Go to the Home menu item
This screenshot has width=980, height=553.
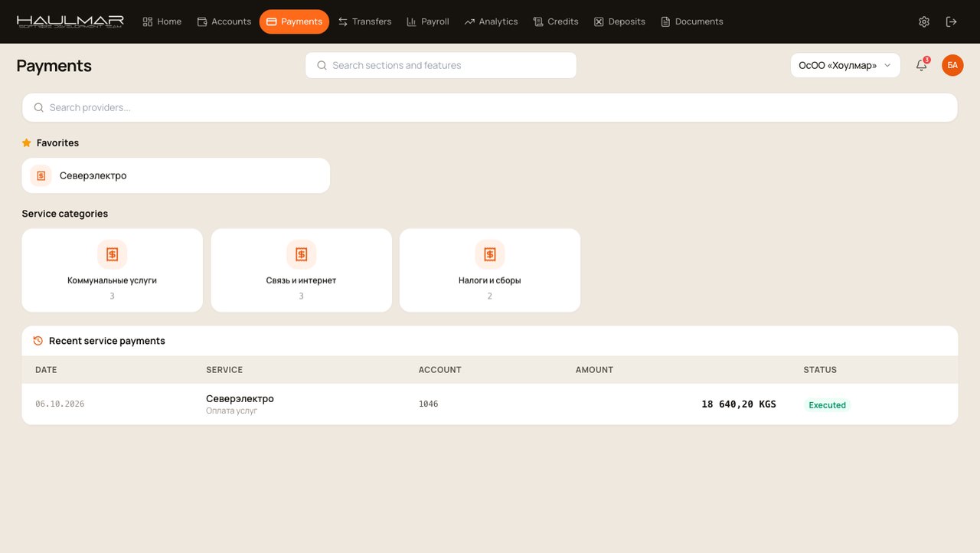(162, 21)
